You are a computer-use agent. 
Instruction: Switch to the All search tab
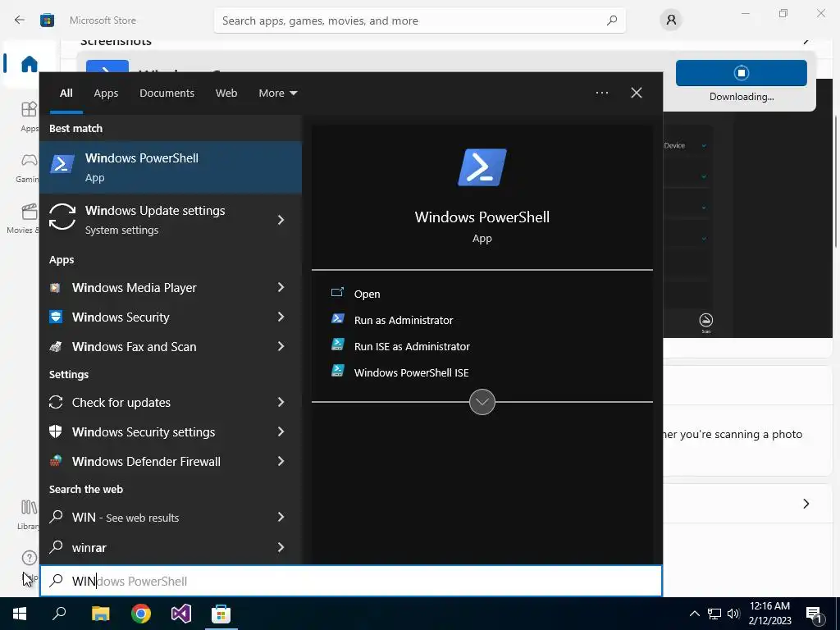pos(66,94)
